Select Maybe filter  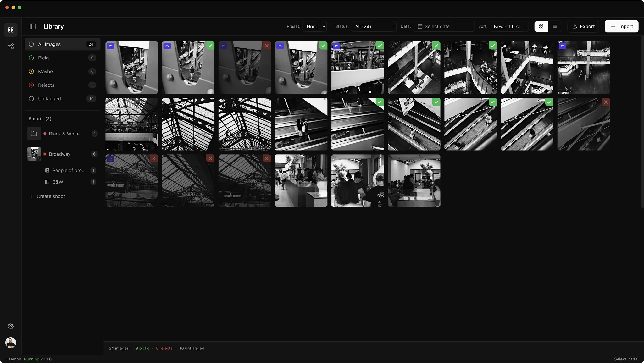pyautogui.click(x=62, y=71)
